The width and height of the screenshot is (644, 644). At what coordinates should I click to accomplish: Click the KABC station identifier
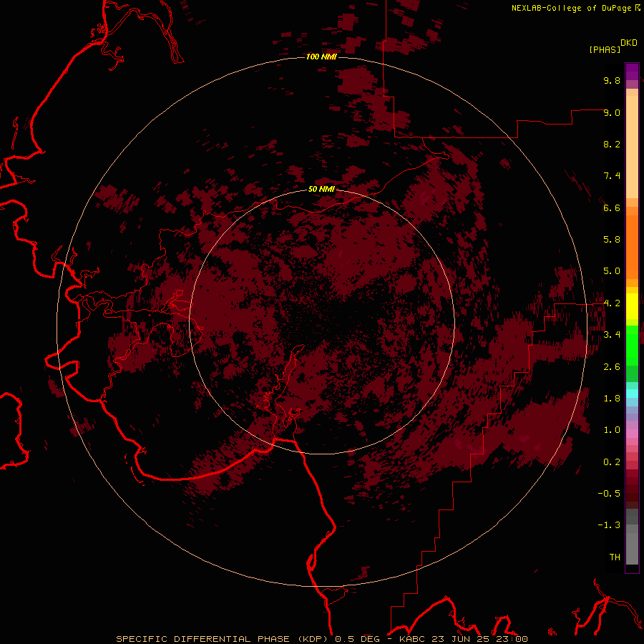tap(414, 639)
